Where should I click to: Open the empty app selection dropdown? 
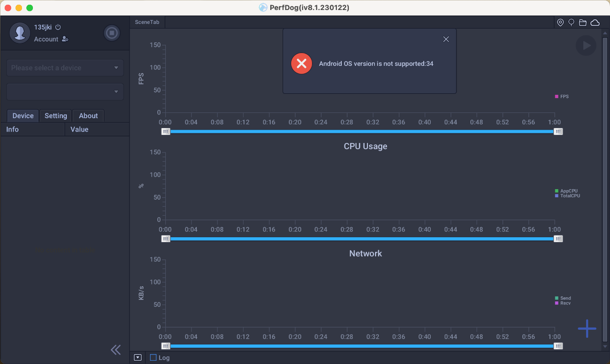65,91
